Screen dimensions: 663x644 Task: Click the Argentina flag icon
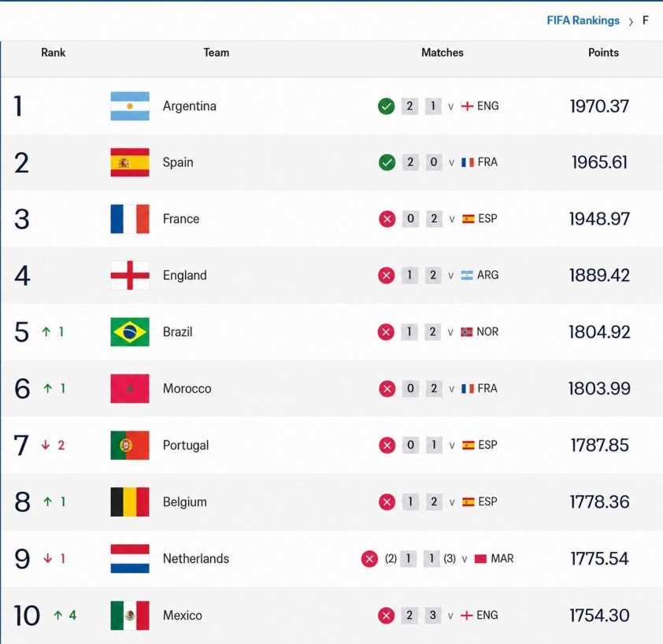click(130, 106)
